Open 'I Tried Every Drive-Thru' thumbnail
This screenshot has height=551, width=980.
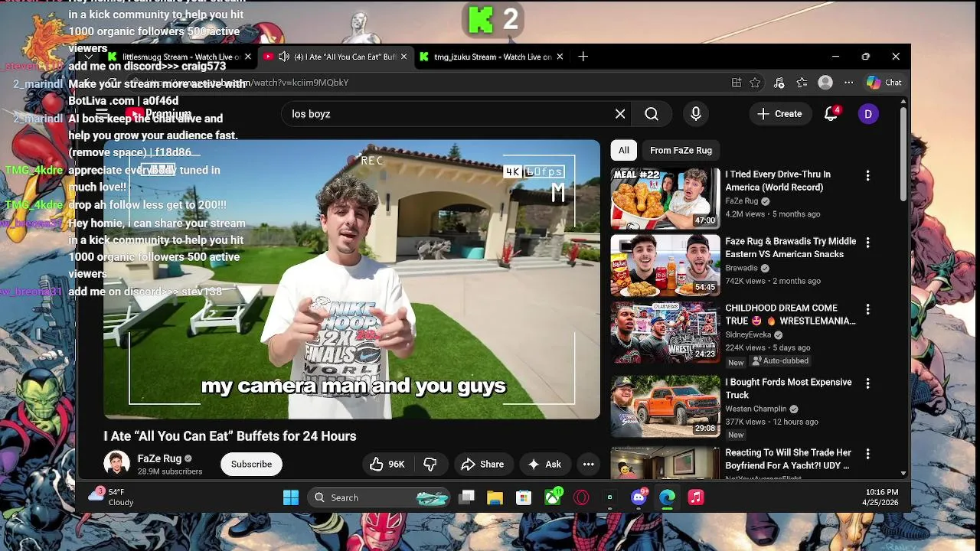665,199
